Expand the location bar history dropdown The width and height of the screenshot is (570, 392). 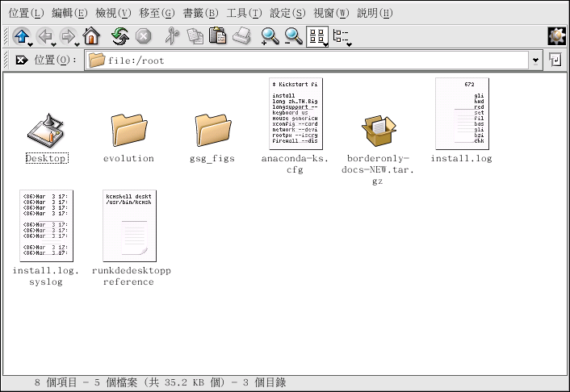click(536, 60)
